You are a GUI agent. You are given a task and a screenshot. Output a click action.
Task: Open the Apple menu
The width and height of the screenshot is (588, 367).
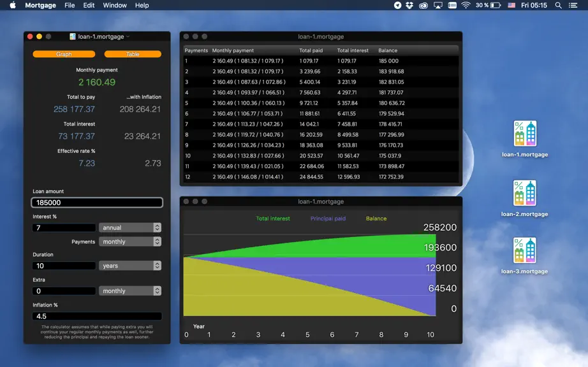[x=13, y=5]
